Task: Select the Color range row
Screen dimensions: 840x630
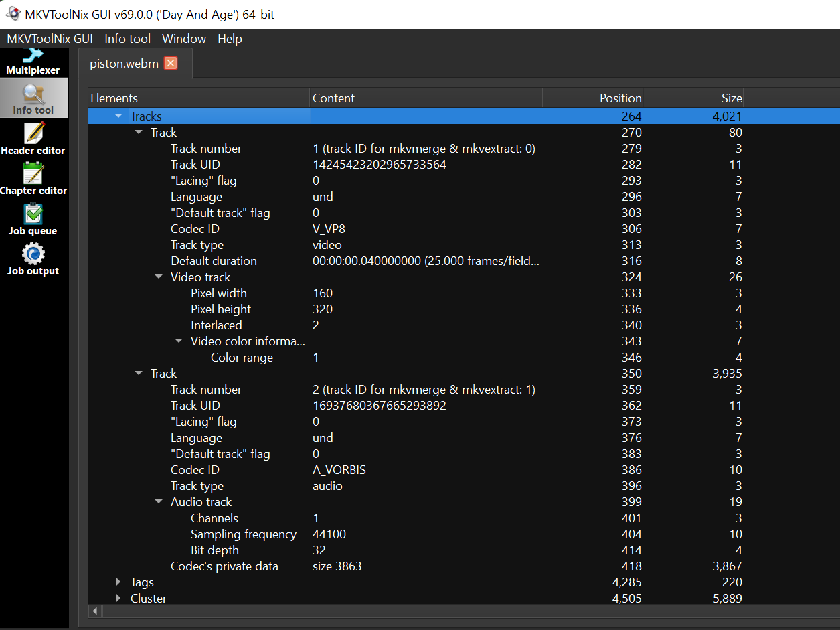Action: (464, 358)
